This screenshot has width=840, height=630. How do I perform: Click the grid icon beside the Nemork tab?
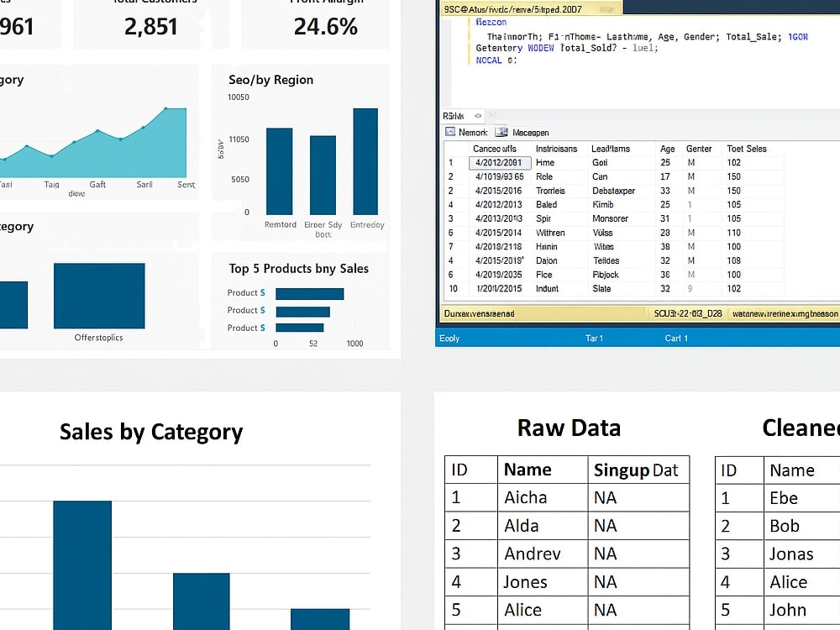pyautogui.click(x=450, y=132)
